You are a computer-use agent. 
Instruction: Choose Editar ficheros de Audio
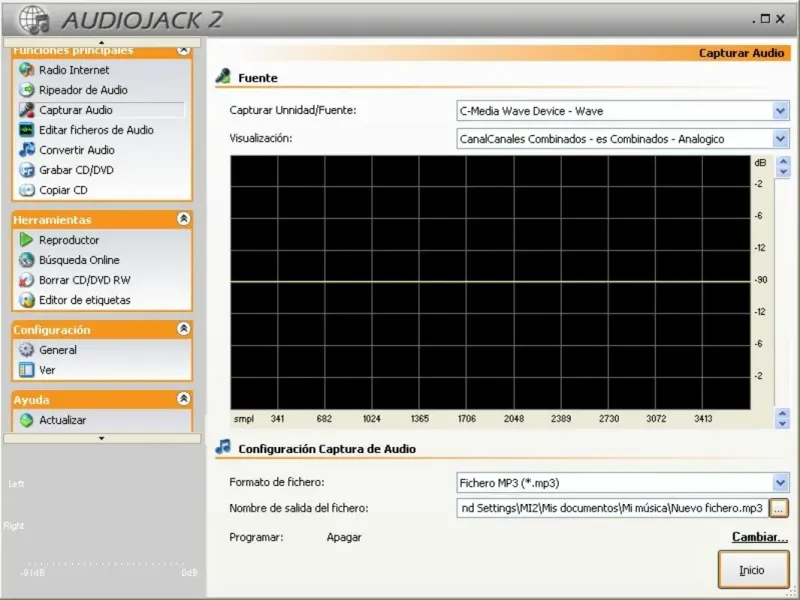[96, 130]
